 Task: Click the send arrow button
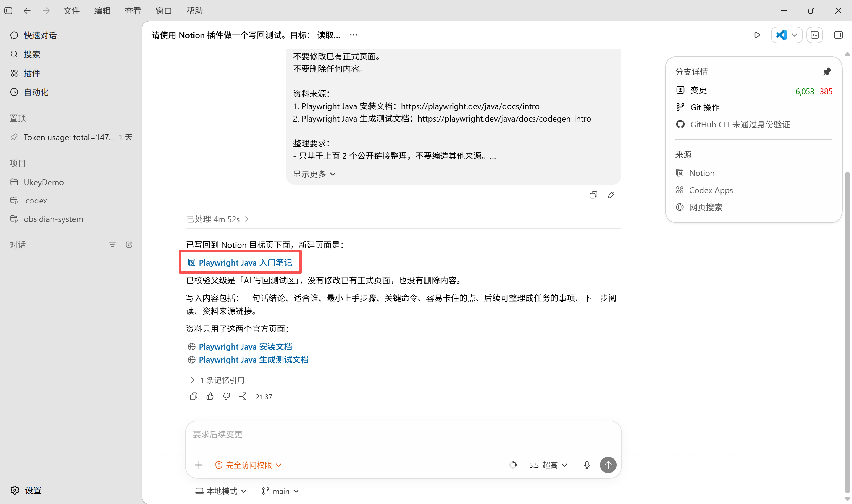[x=608, y=465]
